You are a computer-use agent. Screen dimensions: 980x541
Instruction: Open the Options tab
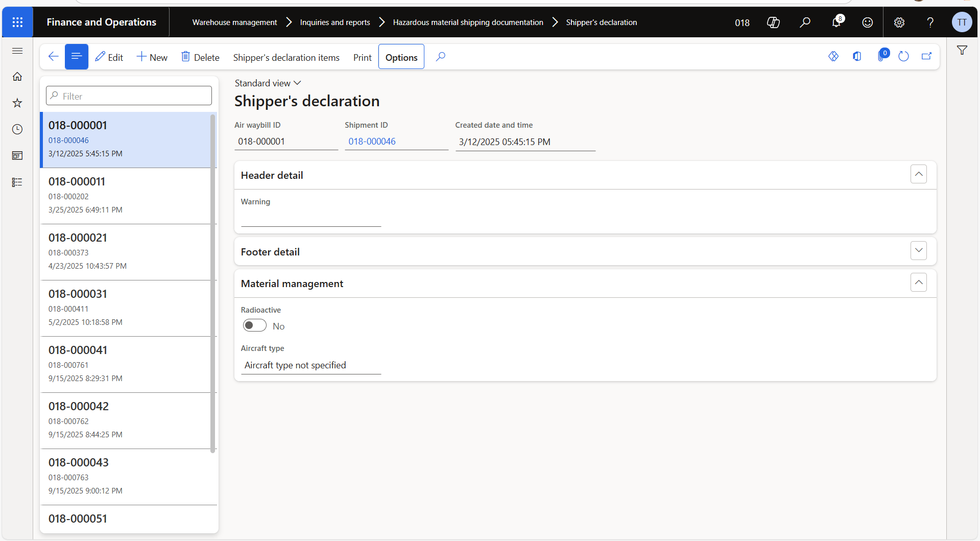tap(401, 57)
